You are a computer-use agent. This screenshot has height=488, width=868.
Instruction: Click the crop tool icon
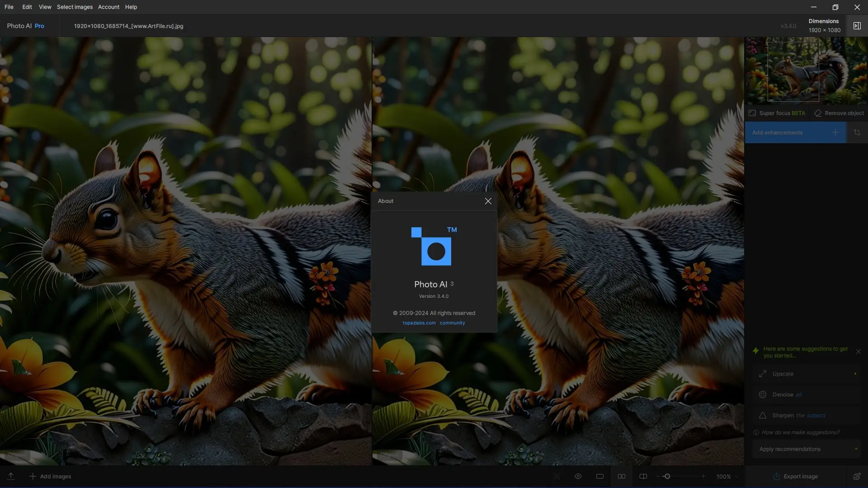pyautogui.click(x=857, y=132)
